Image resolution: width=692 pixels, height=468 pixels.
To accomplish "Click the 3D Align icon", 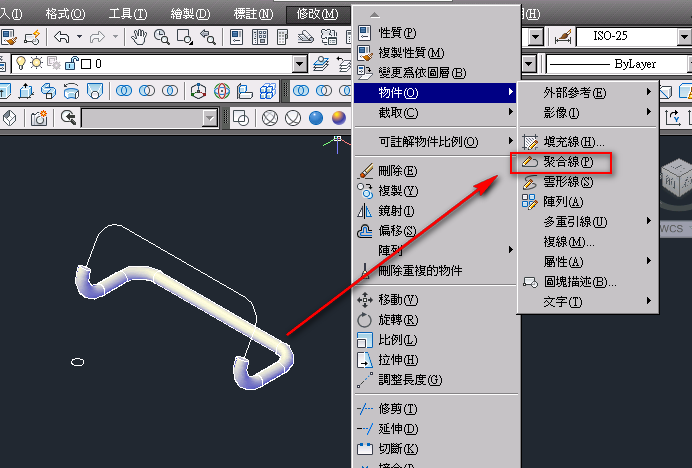I will pos(244,91).
